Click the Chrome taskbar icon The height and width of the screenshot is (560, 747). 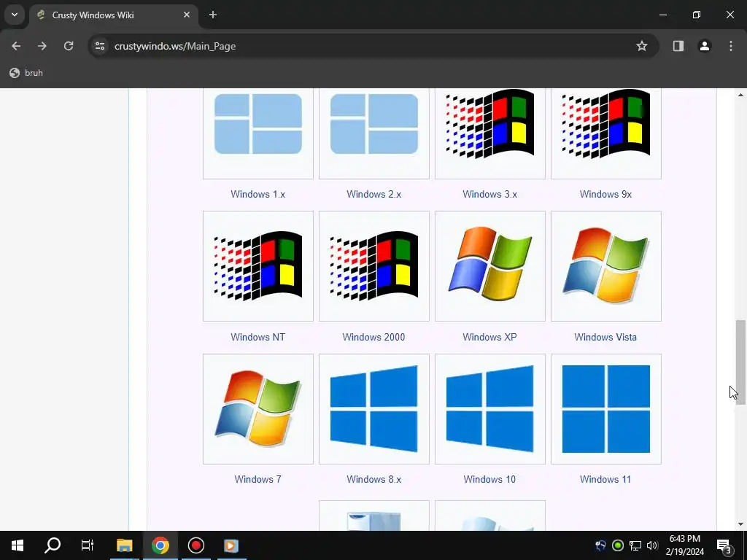160,545
